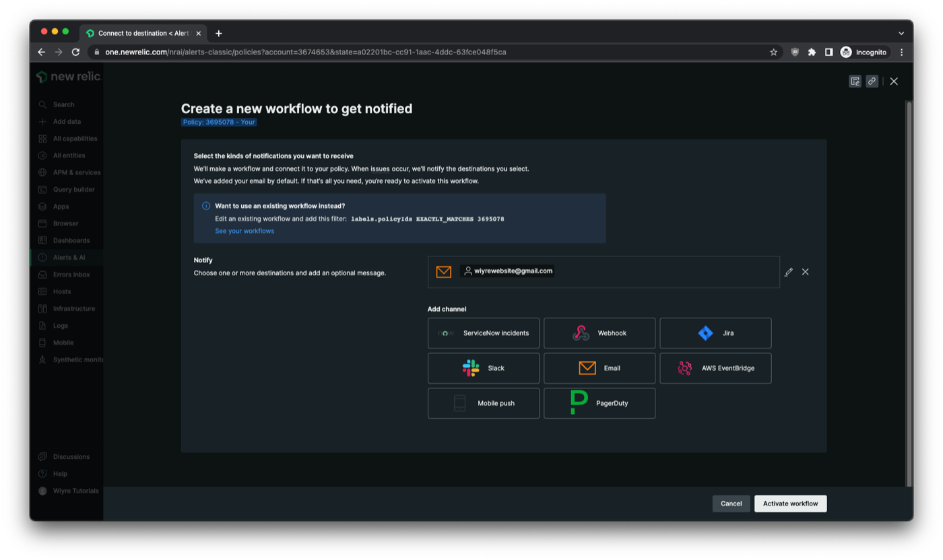Click the browser address bar
This screenshot has width=943, height=560.
(x=431, y=52)
